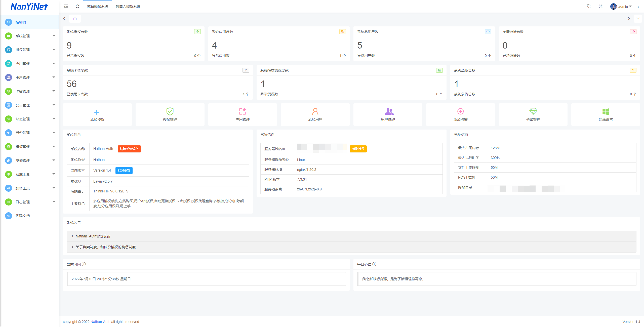Click the sidebar collapse menu icon

tap(66, 6)
